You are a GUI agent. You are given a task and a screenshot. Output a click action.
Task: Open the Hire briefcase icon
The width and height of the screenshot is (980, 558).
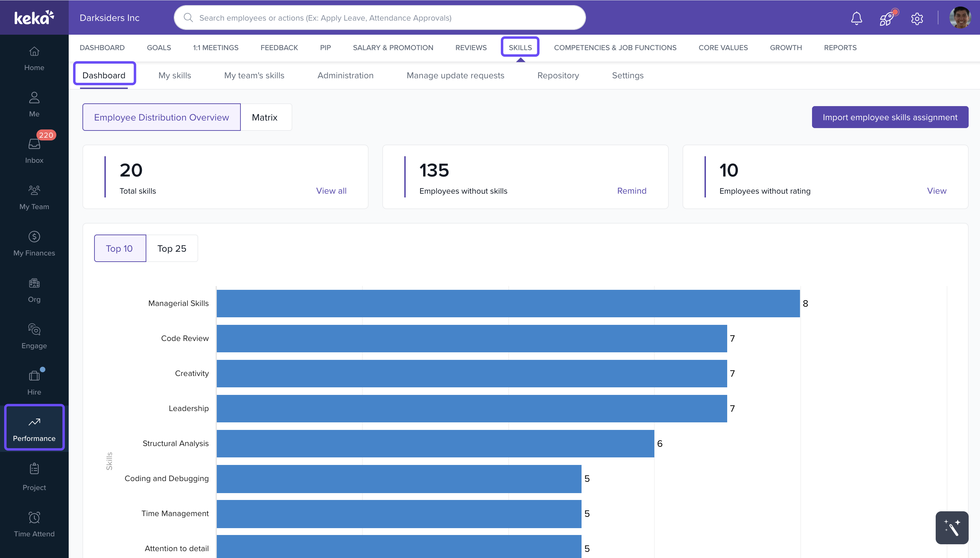[34, 383]
